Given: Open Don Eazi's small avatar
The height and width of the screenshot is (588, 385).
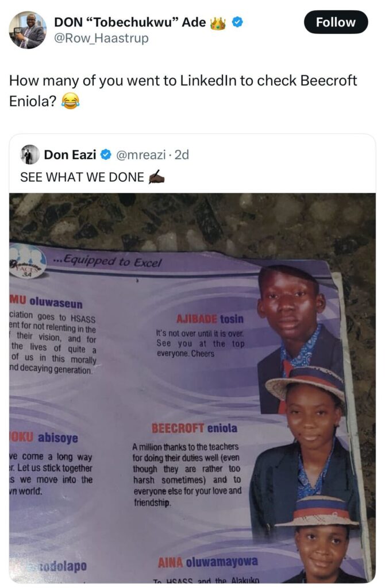Looking at the screenshot, I should [x=30, y=154].
